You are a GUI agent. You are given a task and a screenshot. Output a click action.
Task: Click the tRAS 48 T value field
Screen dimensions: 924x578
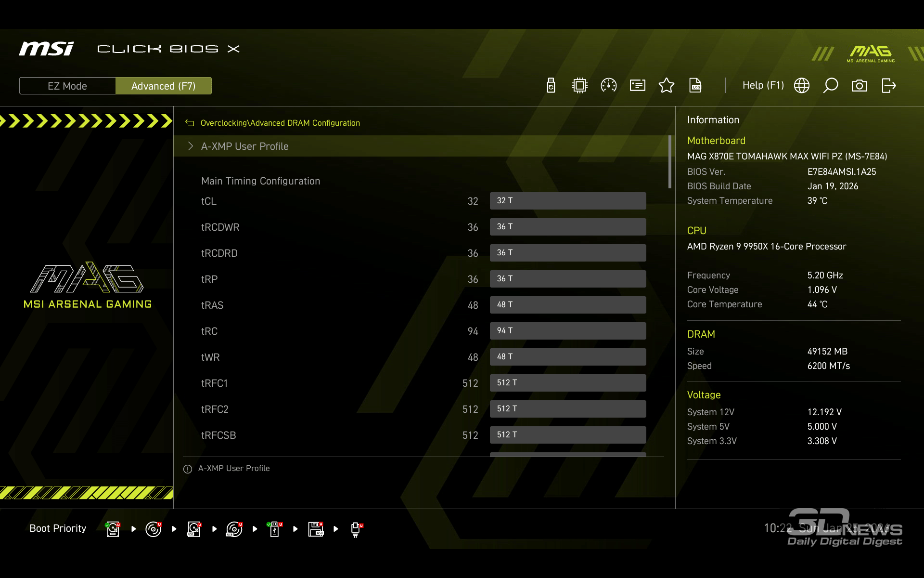(567, 305)
